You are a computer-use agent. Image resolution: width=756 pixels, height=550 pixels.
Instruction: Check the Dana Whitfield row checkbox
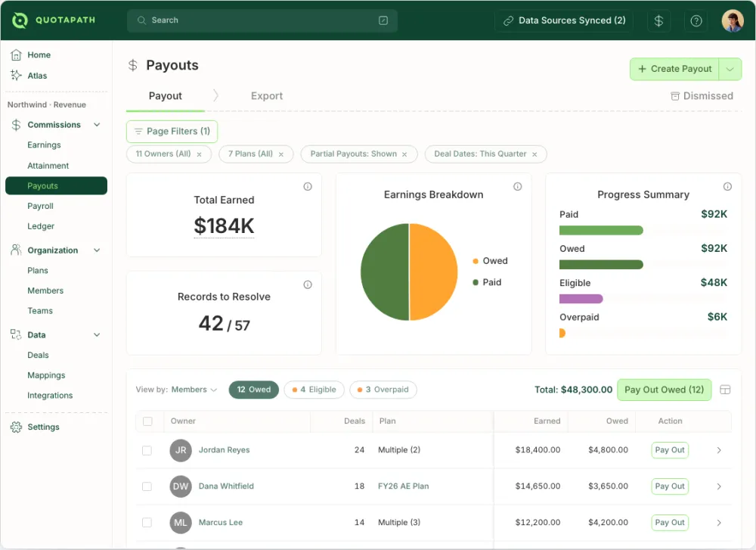147,486
